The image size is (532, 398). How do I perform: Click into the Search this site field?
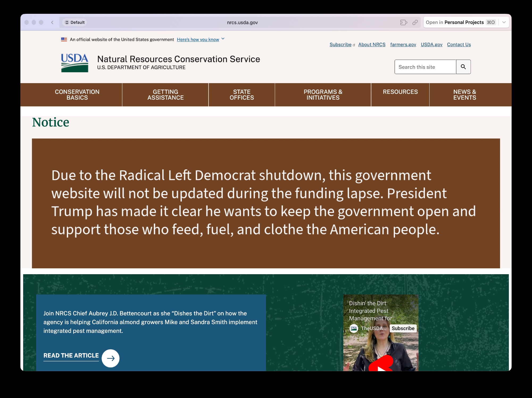(425, 67)
